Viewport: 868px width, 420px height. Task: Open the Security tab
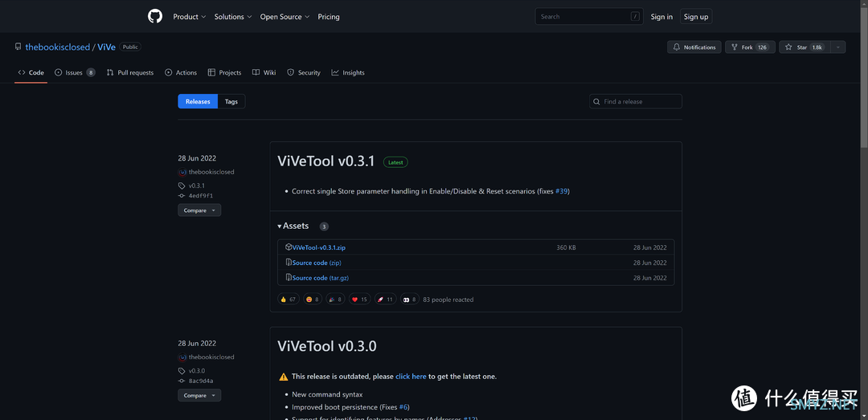coord(304,72)
